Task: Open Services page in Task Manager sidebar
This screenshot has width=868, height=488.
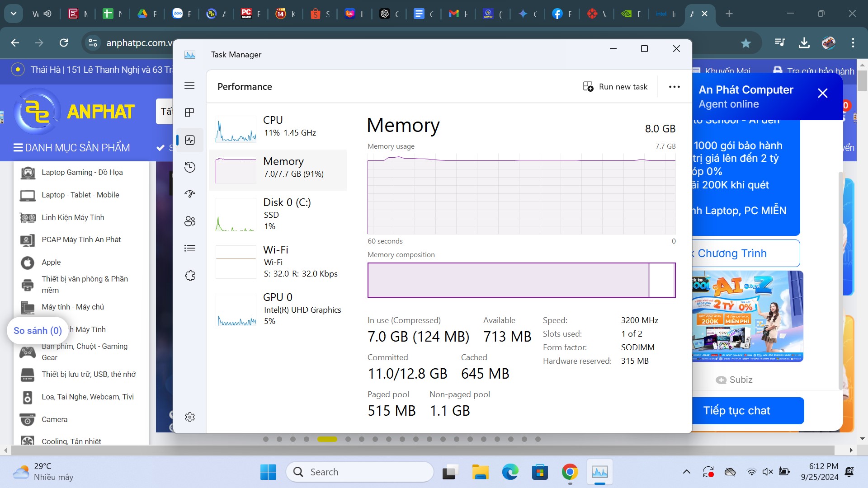Action: 190,276
